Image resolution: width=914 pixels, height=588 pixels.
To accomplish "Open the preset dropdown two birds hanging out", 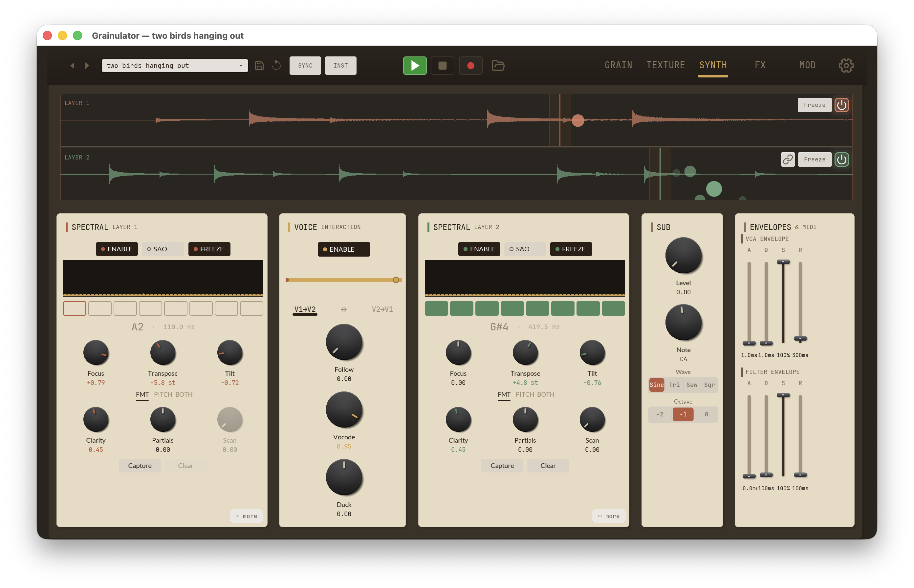I will [175, 66].
